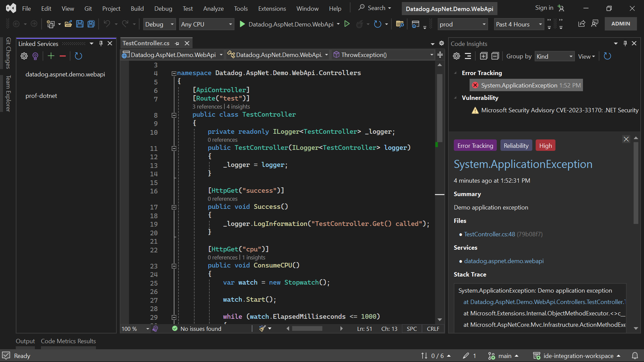Click the ADMIN button
This screenshot has height=362, width=644.
[621, 24]
